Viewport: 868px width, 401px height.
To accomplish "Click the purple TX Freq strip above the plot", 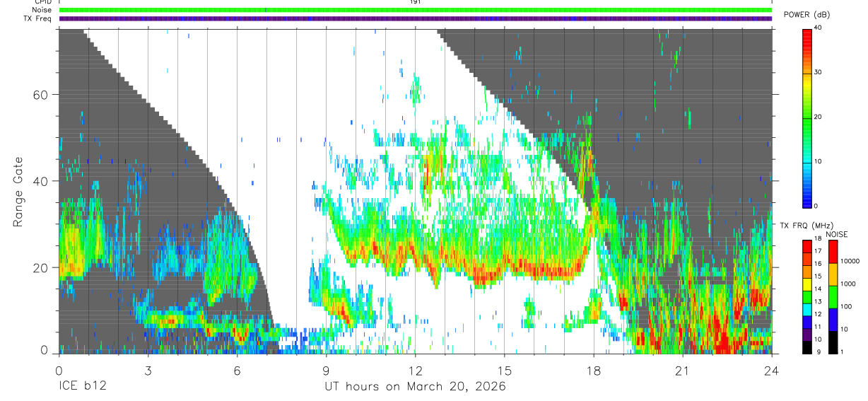I will (x=416, y=18).
